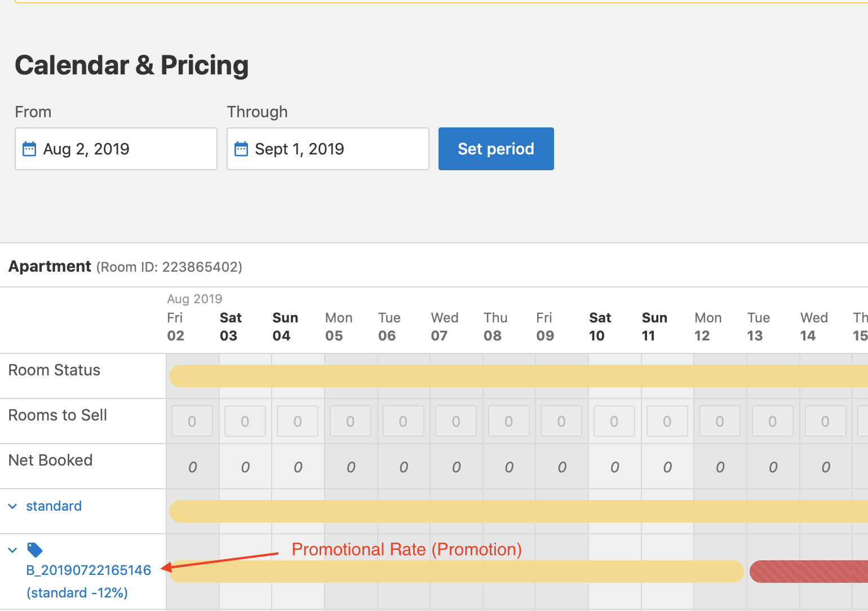Click the Set period button

[x=496, y=149]
